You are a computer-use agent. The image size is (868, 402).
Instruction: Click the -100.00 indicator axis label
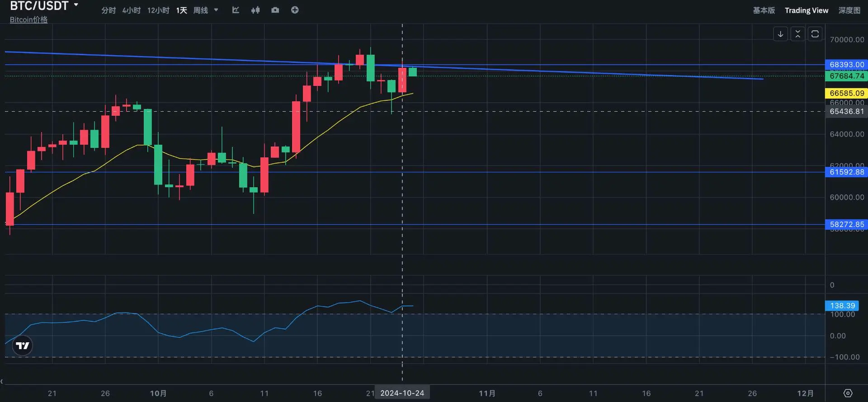coord(845,357)
